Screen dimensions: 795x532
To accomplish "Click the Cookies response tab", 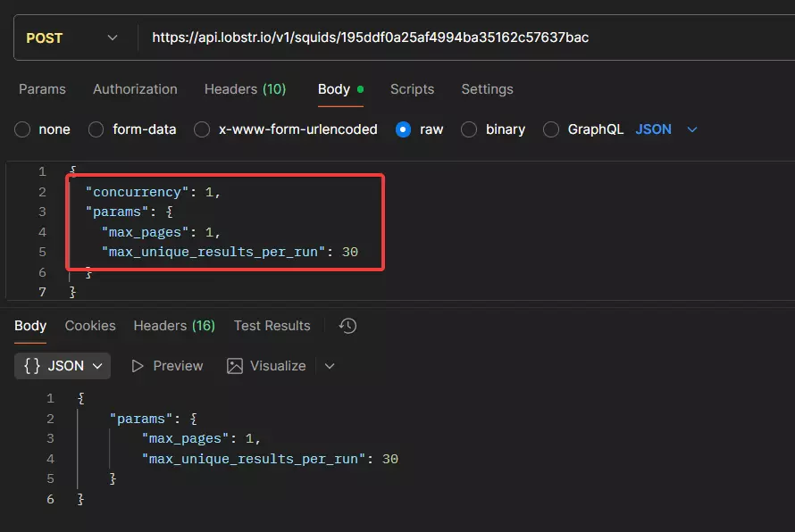I will (89, 326).
